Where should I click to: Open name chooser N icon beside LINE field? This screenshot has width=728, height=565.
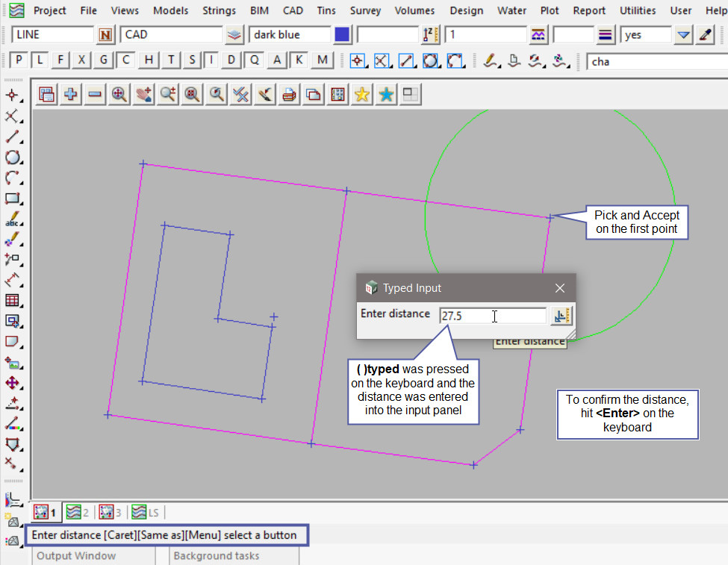point(105,35)
